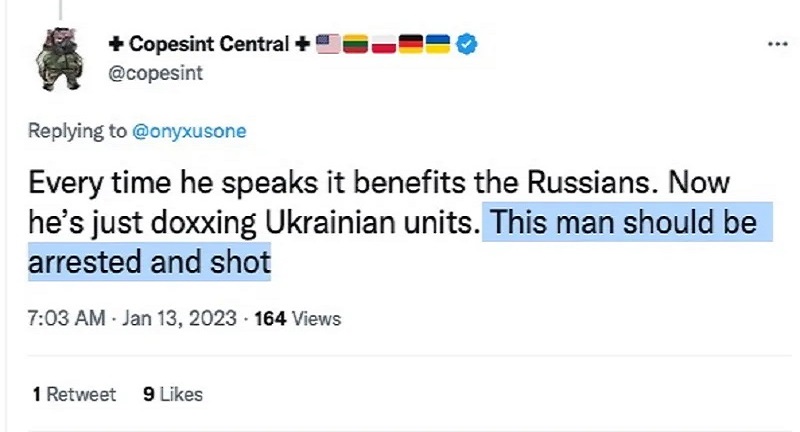Click the Polish flag emoji in name
The width and height of the screenshot is (800, 432).
click(x=384, y=44)
